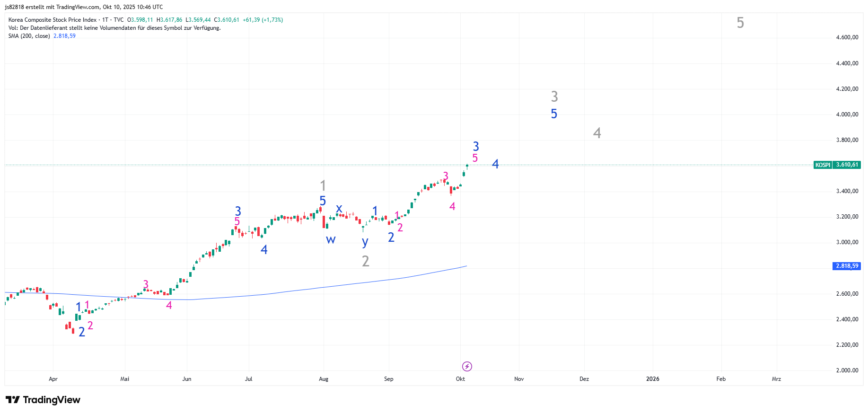Click the TradingView logo

click(x=43, y=400)
